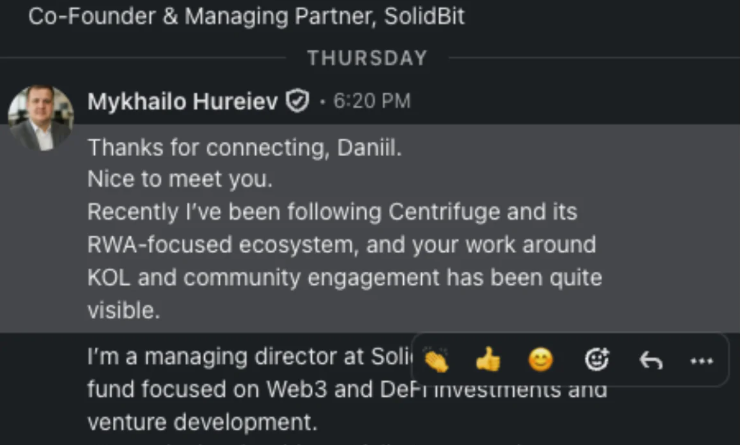Viewport: 740px width, 445px height.
Task: React with the smiling face emoji
Action: point(541,360)
